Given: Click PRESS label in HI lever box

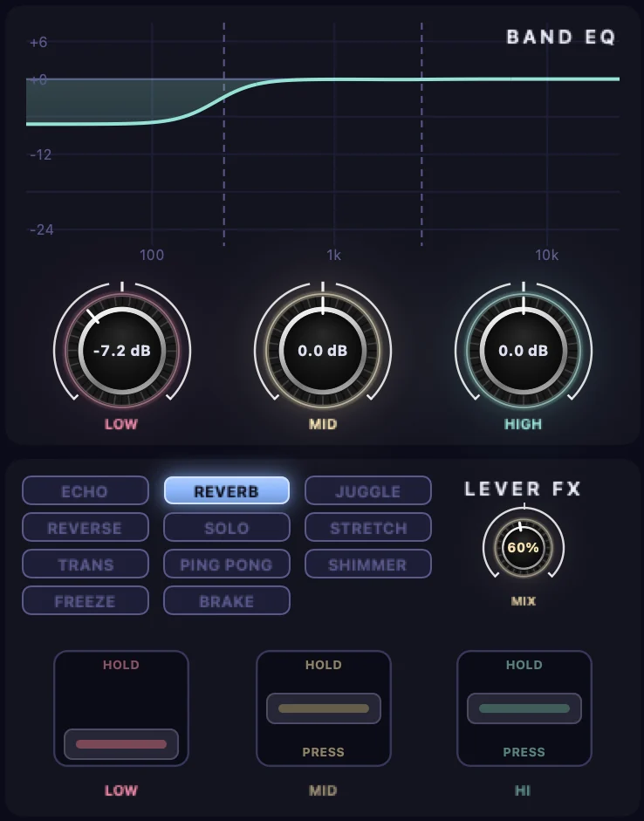Looking at the screenshot, I should pos(524,752).
